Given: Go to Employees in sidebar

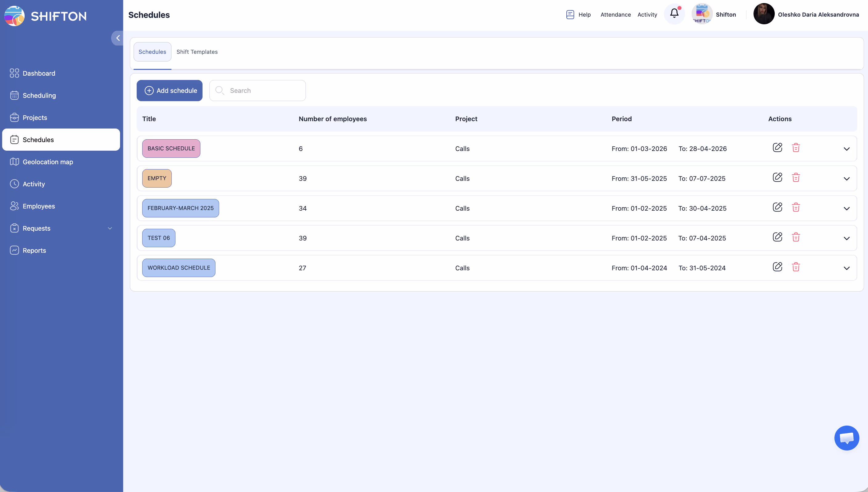Looking at the screenshot, I should click(x=38, y=206).
